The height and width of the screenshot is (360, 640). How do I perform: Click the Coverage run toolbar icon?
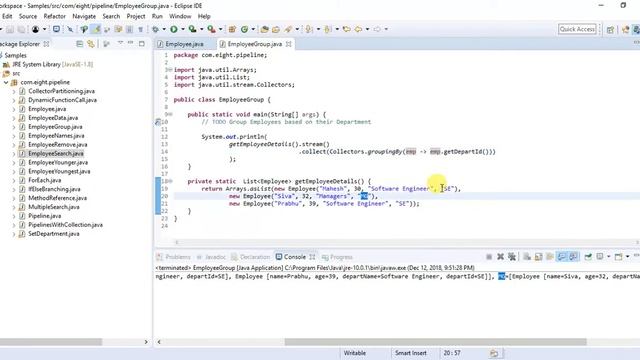pyautogui.click(x=192, y=29)
